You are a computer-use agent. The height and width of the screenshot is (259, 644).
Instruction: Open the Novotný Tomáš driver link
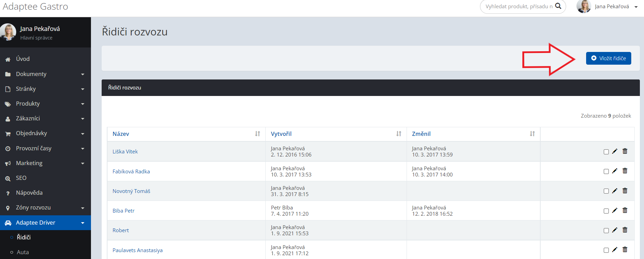[131, 191]
